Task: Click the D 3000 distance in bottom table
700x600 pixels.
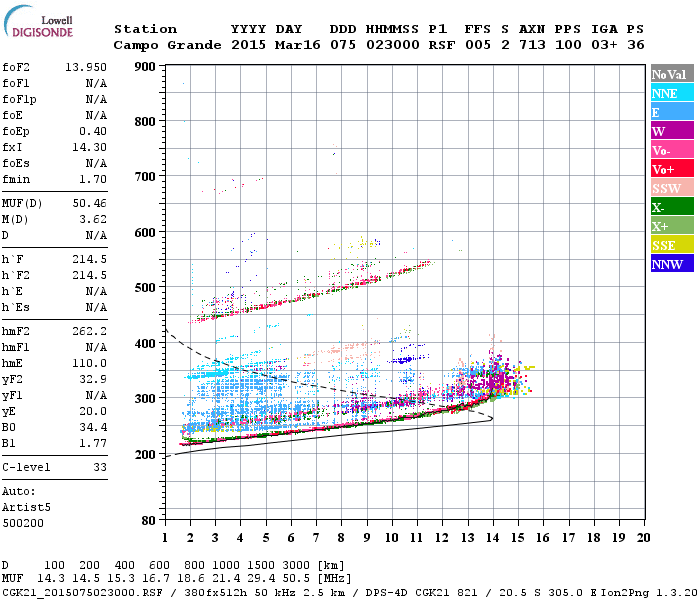Action: (296, 565)
